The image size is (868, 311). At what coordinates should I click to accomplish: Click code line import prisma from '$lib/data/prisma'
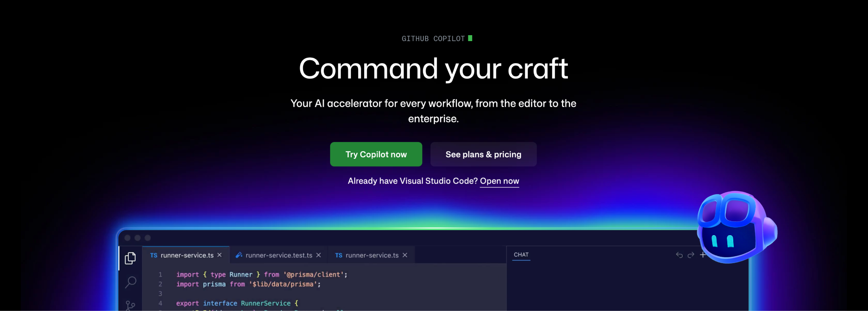(248, 284)
